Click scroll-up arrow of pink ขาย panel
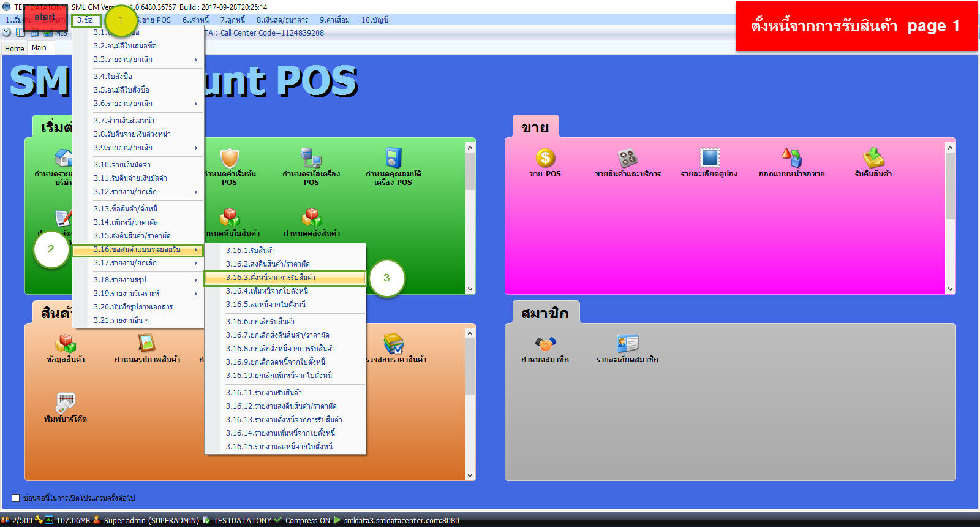The width and height of the screenshot is (980, 527). click(950, 147)
